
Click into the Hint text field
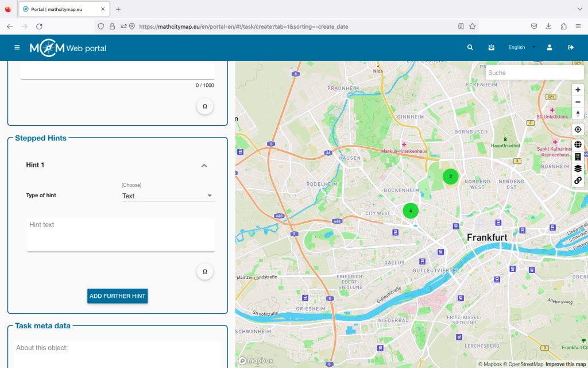point(121,234)
